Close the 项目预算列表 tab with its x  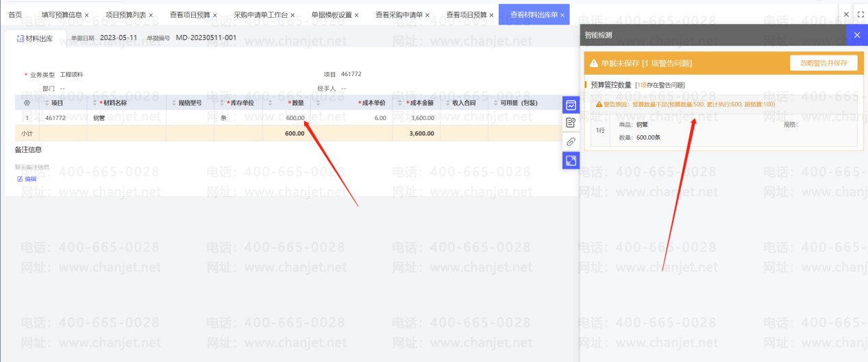[151, 14]
